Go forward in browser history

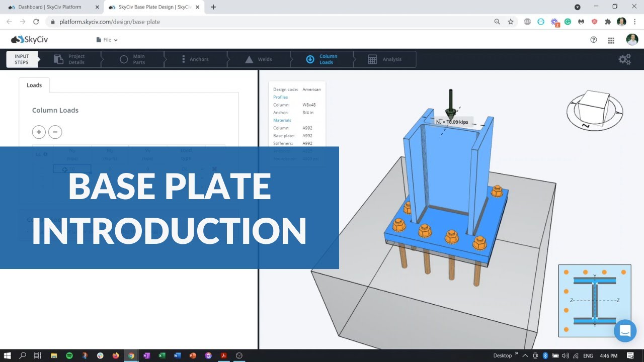23,22
